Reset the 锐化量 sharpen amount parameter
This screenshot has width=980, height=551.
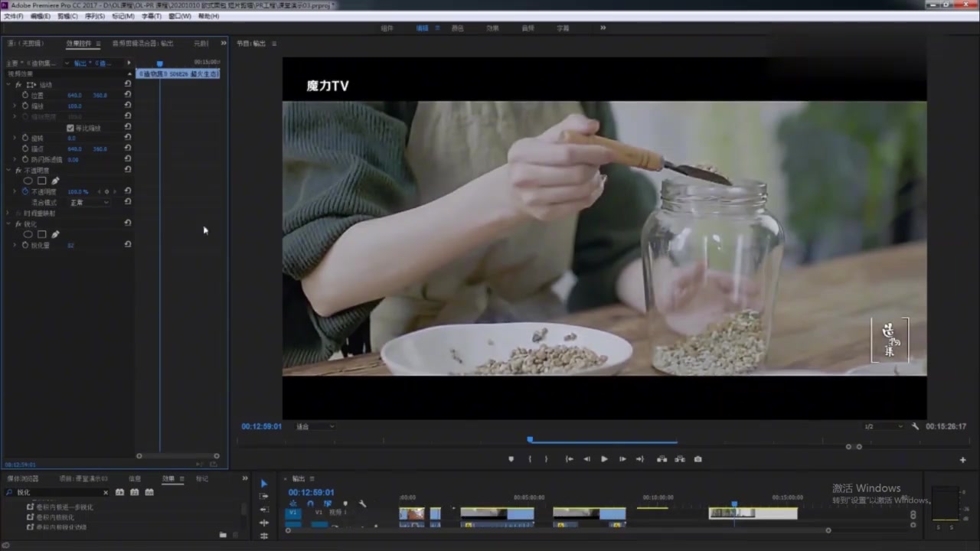pos(128,245)
